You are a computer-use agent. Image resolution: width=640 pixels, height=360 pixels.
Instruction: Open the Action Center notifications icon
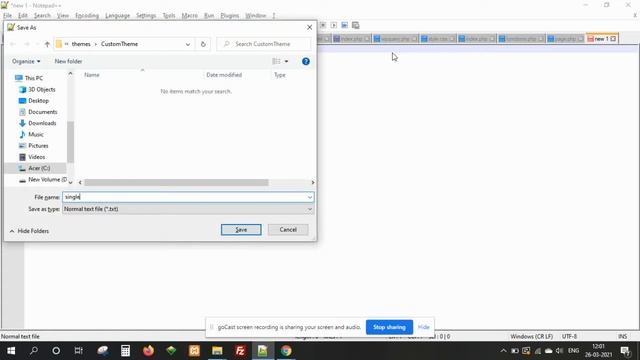click(625, 351)
